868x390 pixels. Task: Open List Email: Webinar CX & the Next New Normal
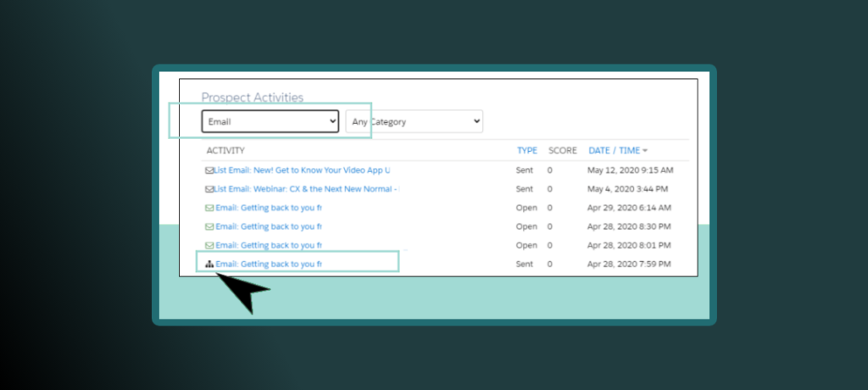307,189
